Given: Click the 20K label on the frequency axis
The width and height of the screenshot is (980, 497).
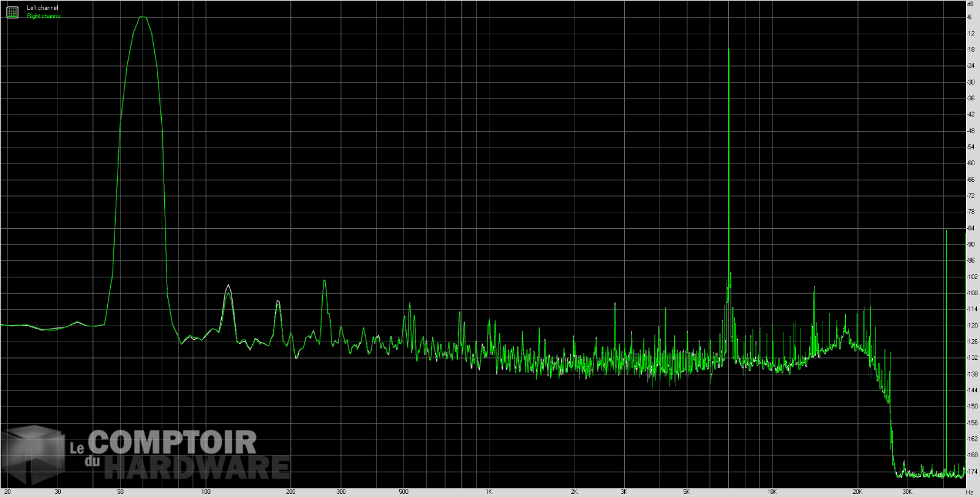Looking at the screenshot, I should [x=857, y=492].
